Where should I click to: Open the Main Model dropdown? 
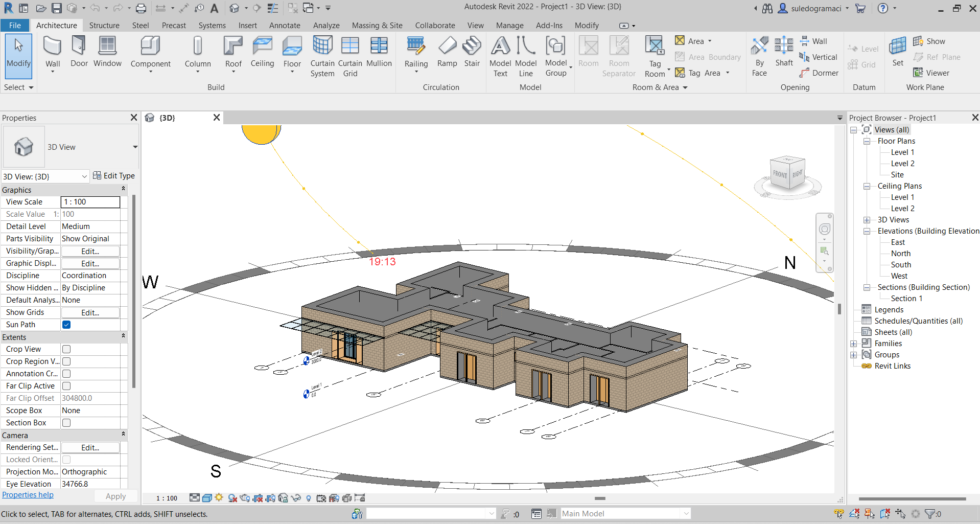pos(686,513)
